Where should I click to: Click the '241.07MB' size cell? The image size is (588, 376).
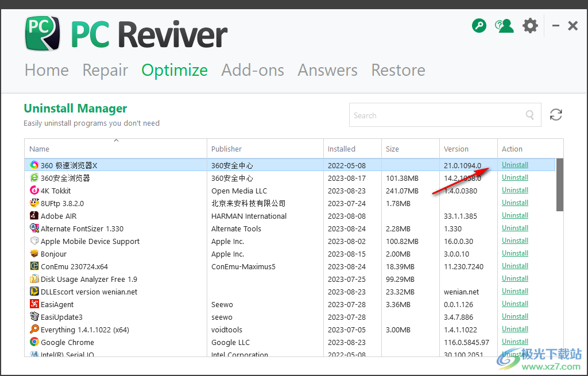tap(402, 191)
